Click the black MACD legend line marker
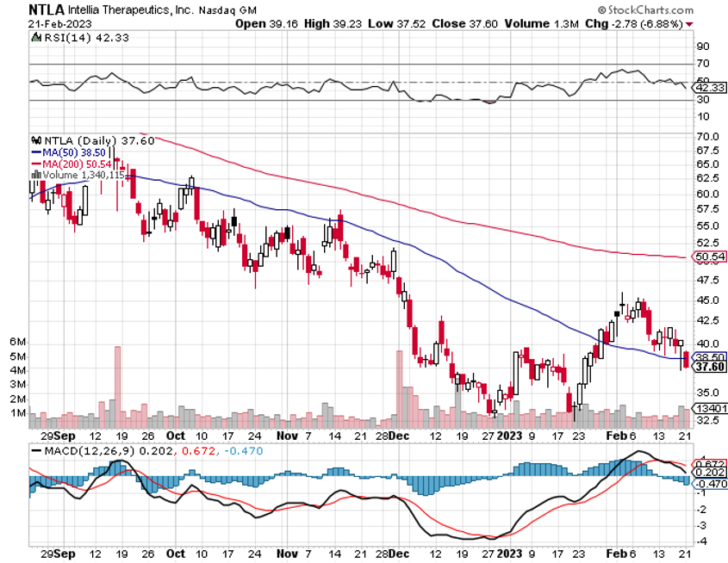The width and height of the screenshot is (728, 563). point(35,450)
